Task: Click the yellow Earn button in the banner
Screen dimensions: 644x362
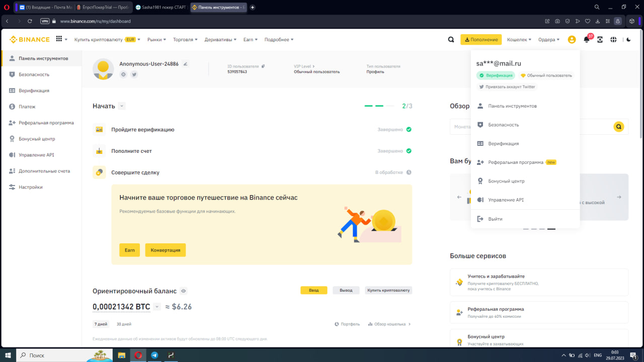Action: [129, 250]
